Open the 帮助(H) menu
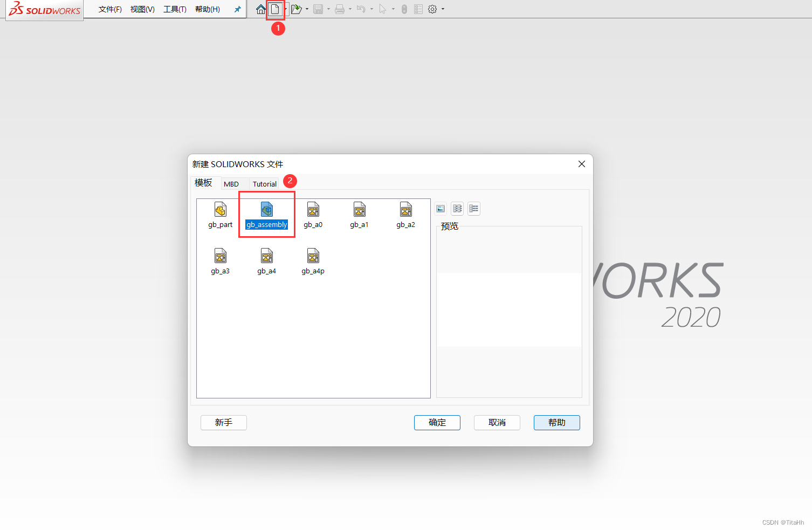The width and height of the screenshot is (812, 530). coord(208,9)
